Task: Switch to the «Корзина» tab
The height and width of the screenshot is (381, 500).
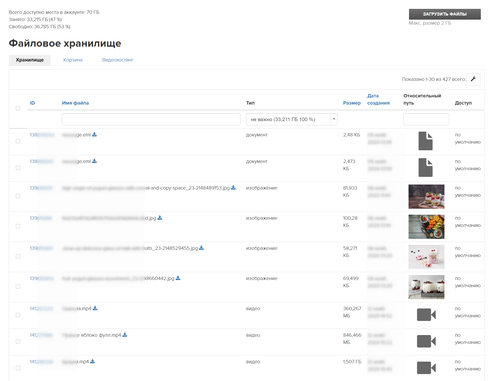Action: pyautogui.click(x=73, y=60)
